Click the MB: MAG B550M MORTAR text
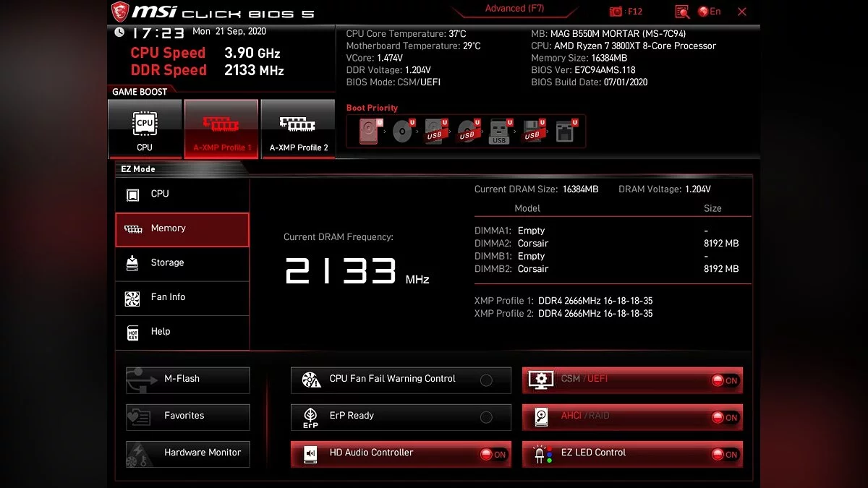Image resolution: width=868 pixels, height=488 pixels. 608,34
